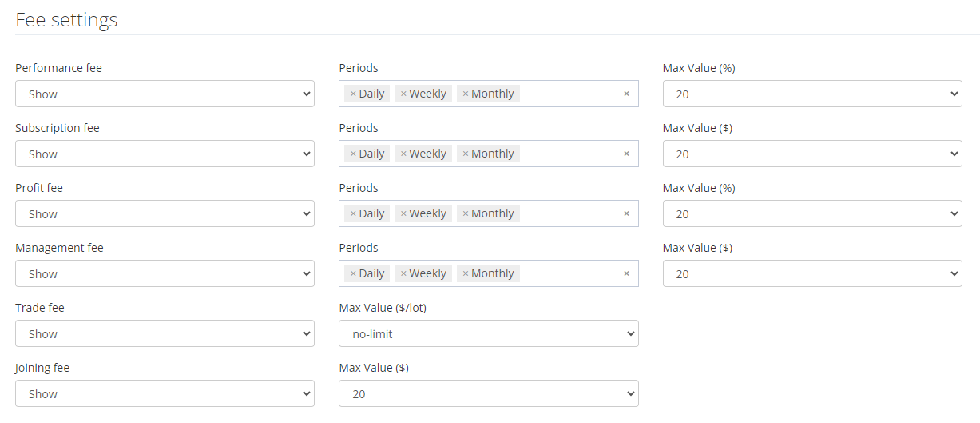Open Management fee Max Value ($) dropdown
The width and height of the screenshot is (980, 423).
pyautogui.click(x=811, y=273)
